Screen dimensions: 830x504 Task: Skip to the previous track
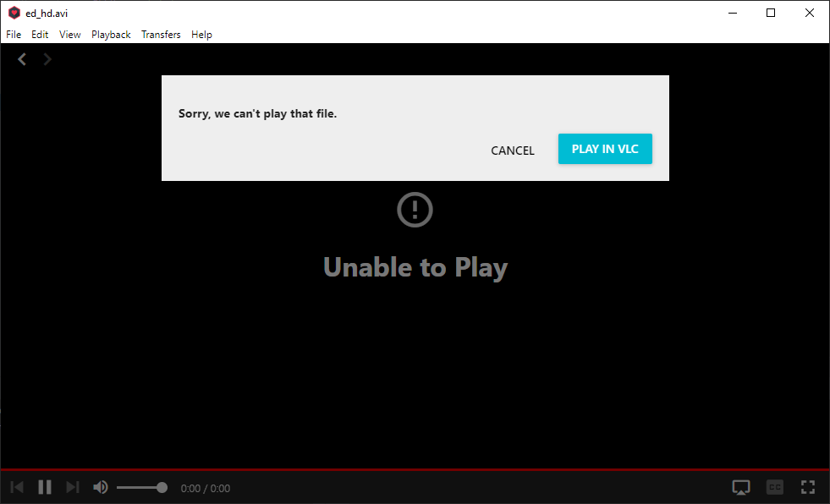pos(17,487)
